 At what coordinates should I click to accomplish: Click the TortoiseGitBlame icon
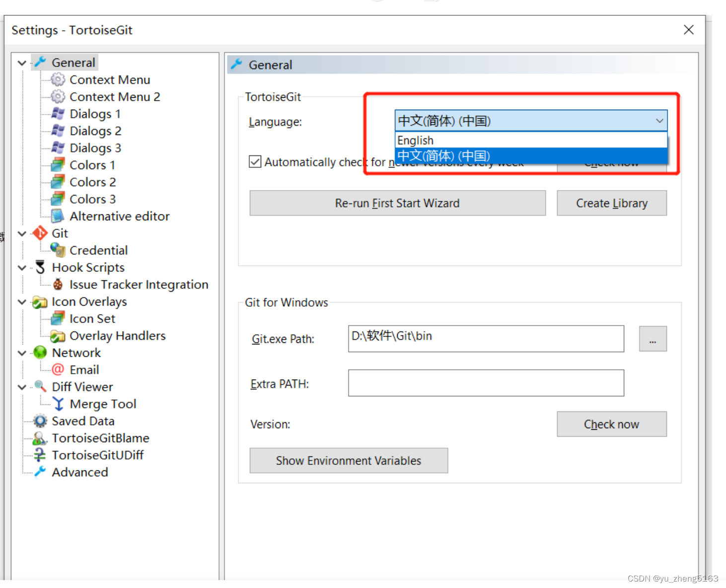40,438
